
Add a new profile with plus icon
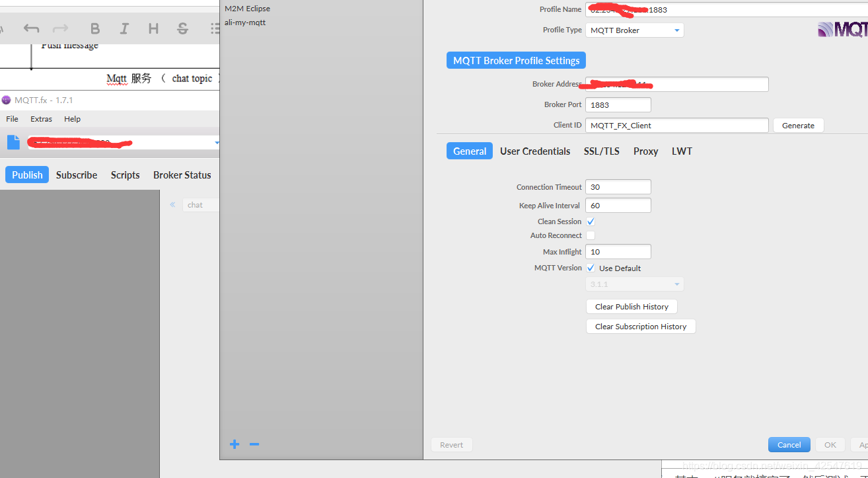235,444
